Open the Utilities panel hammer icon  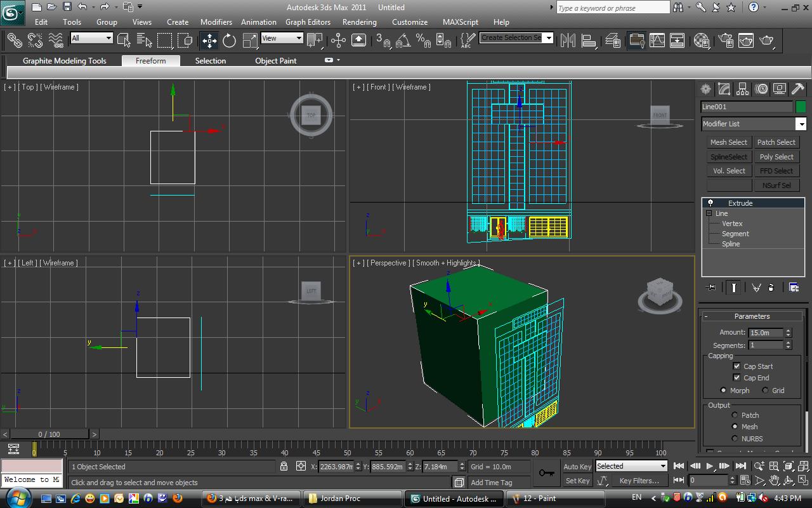click(x=798, y=89)
